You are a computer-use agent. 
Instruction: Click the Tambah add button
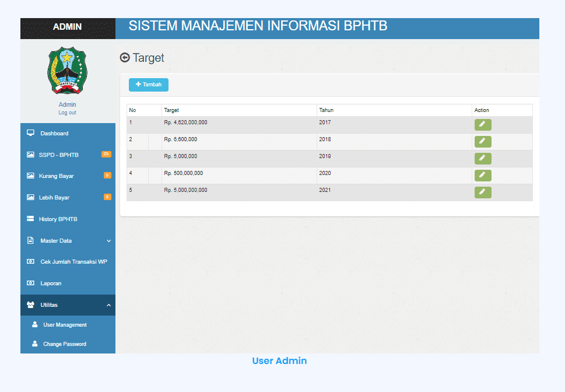[149, 85]
